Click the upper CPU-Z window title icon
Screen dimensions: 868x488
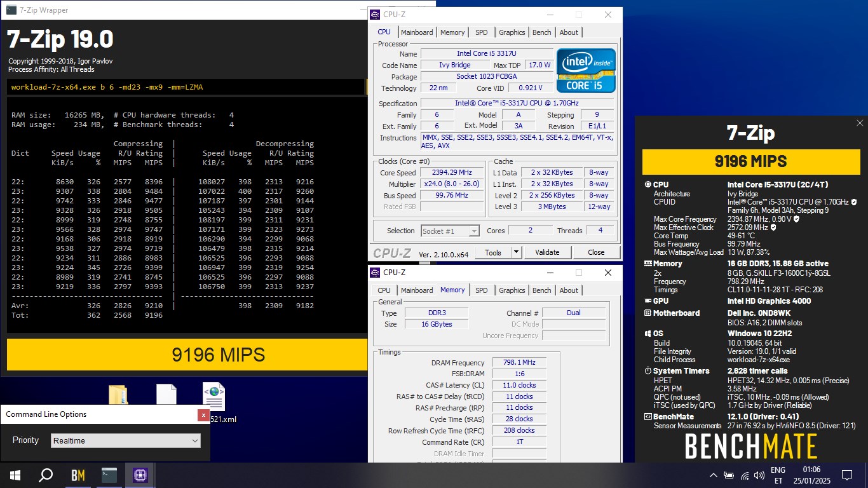(x=374, y=15)
